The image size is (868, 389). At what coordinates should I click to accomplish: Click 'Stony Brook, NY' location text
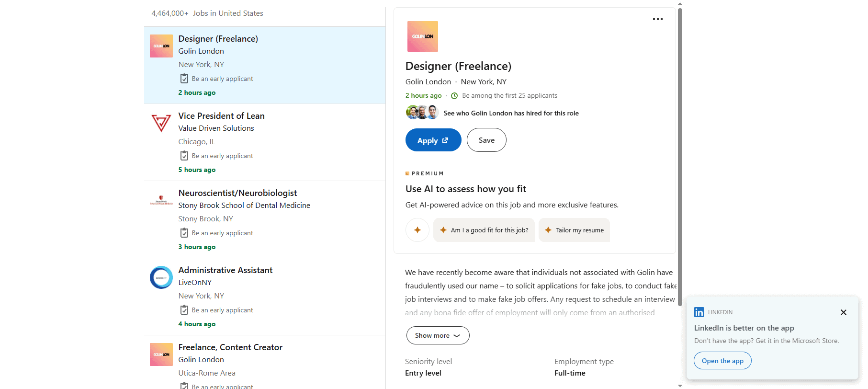[206, 219]
